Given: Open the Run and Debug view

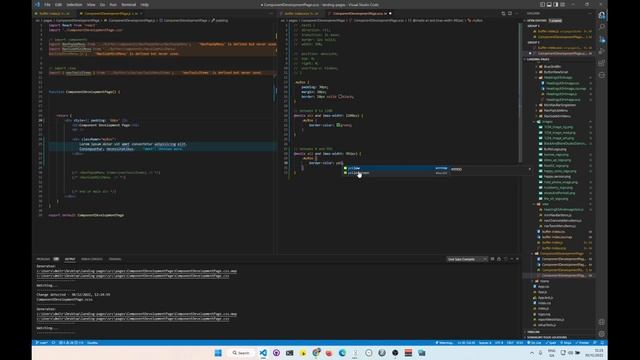Looking at the screenshot, I should tap(602, 51).
